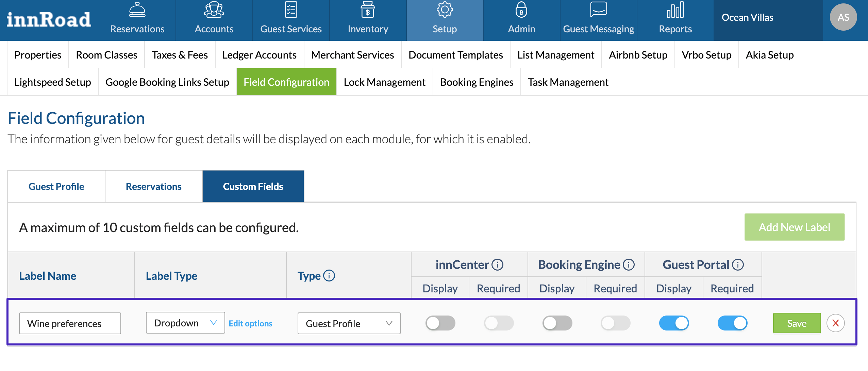Open Reports via the bar chart icon
868x371 pixels.
(x=675, y=10)
